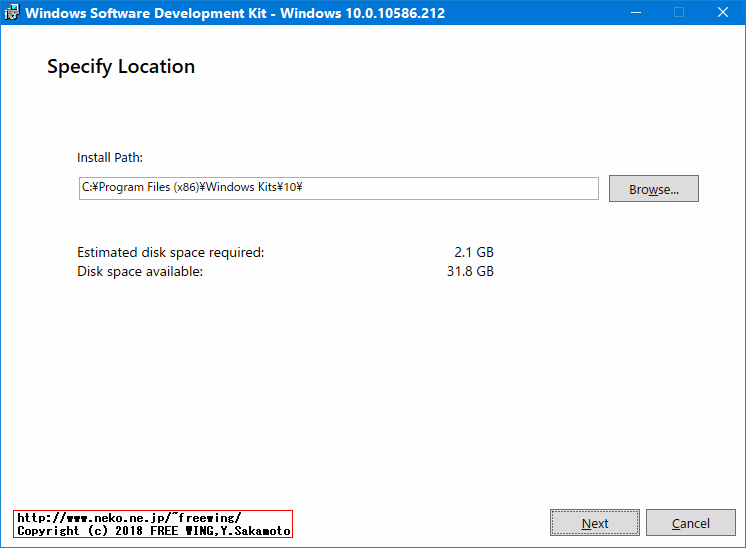
Task: Click the Browse... button
Action: [x=654, y=189]
